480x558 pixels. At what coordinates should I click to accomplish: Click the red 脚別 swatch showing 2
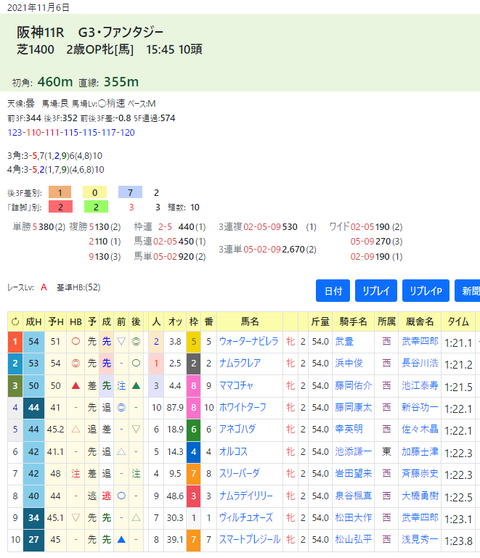pyautogui.click(x=60, y=207)
